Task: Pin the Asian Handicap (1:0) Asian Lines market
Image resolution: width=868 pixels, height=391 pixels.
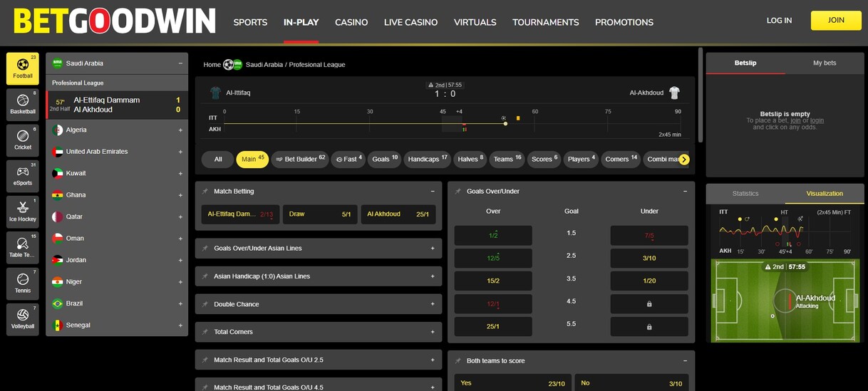Action: coord(205,276)
